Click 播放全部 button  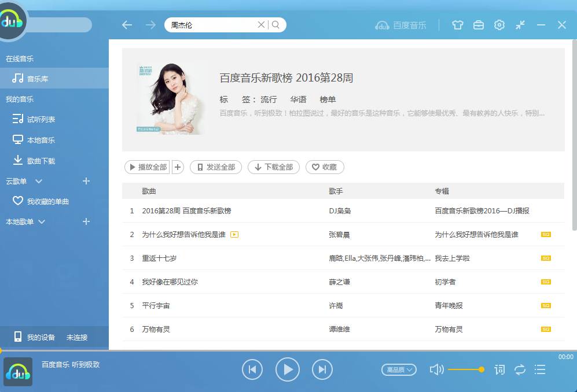[x=147, y=167]
